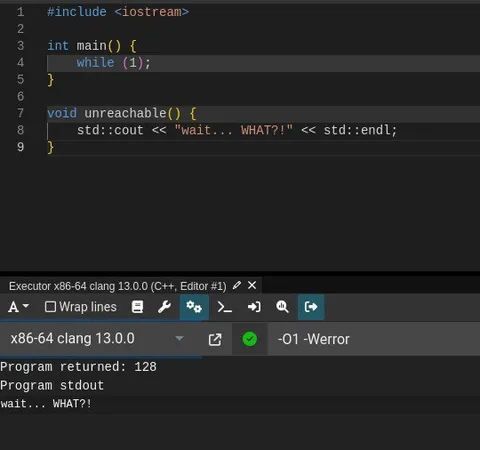480x450 pixels.
Task: Click the #include <iostream> line
Action: 118,12
